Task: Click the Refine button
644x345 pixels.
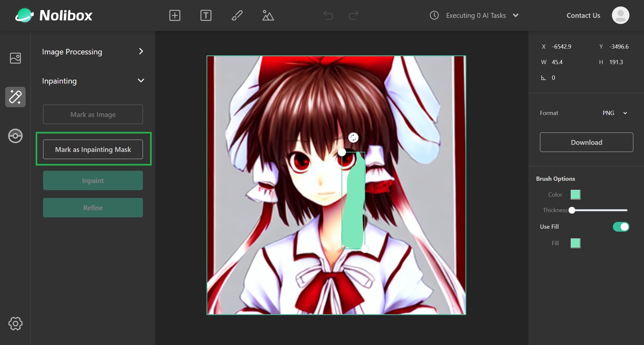Action: coord(93,208)
